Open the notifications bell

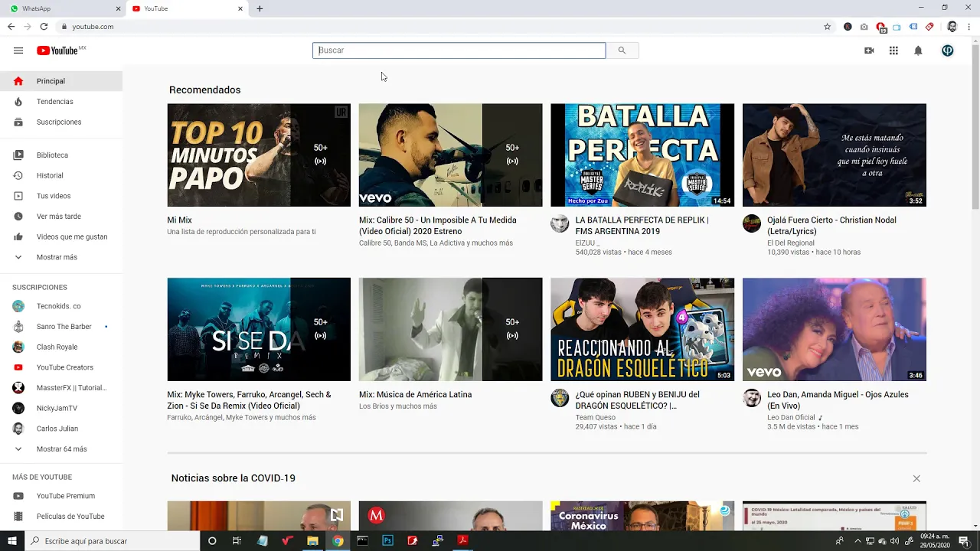[x=918, y=51]
